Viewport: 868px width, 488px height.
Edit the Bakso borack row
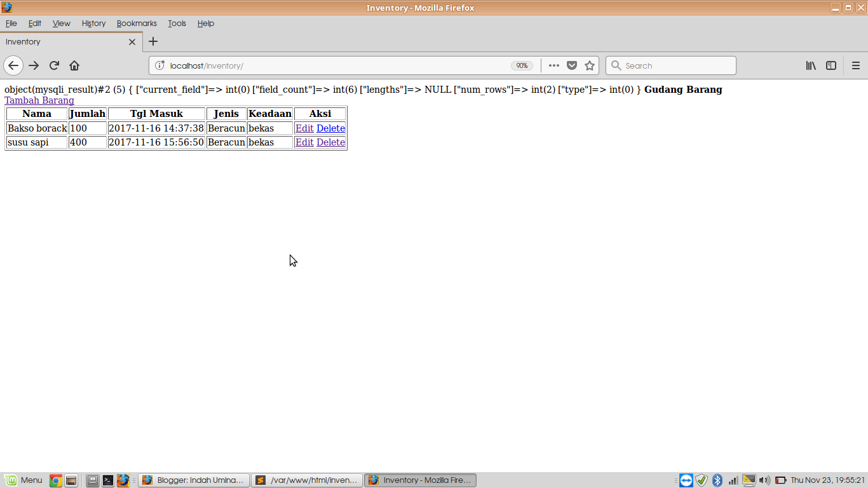(304, 128)
